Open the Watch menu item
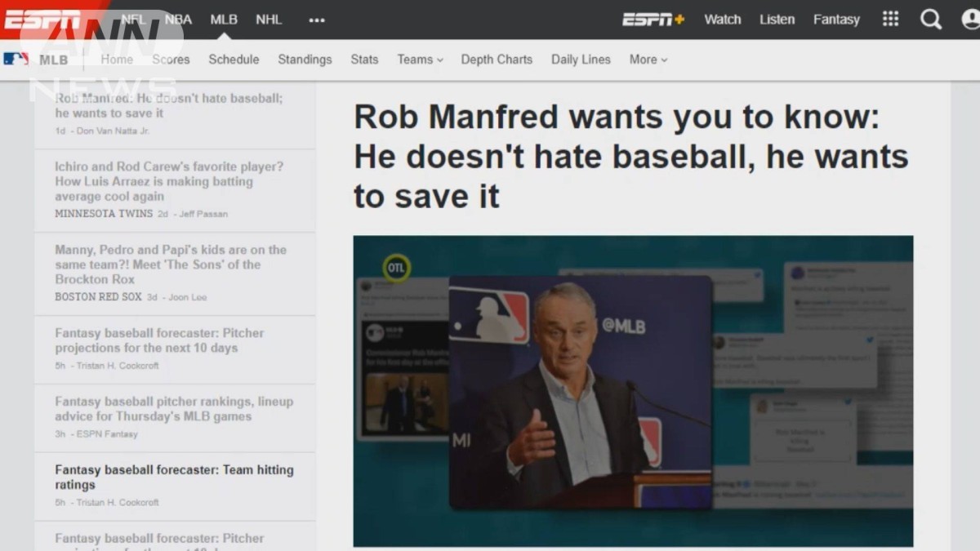The width and height of the screenshot is (980, 551). point(723,19)
